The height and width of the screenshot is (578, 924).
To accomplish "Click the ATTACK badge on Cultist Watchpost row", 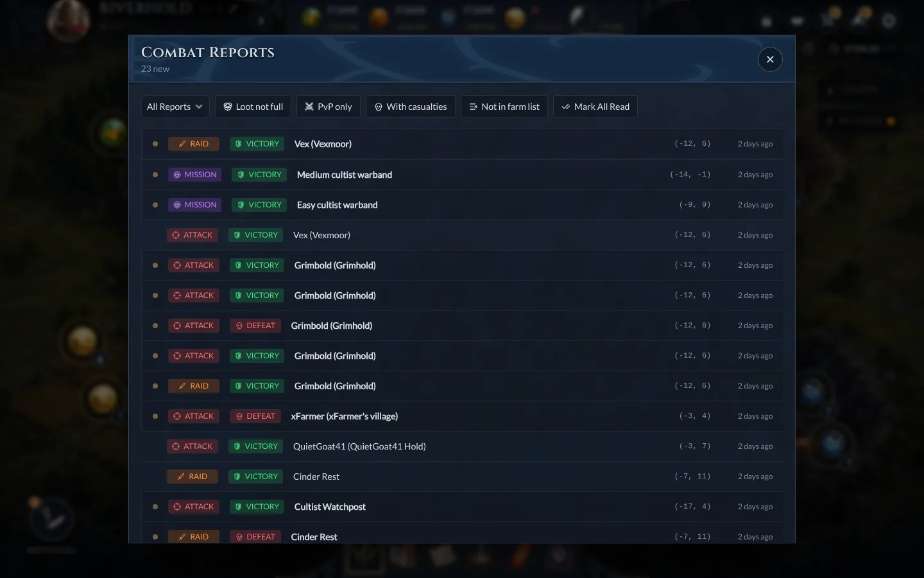I will click(x=194, y=507).
